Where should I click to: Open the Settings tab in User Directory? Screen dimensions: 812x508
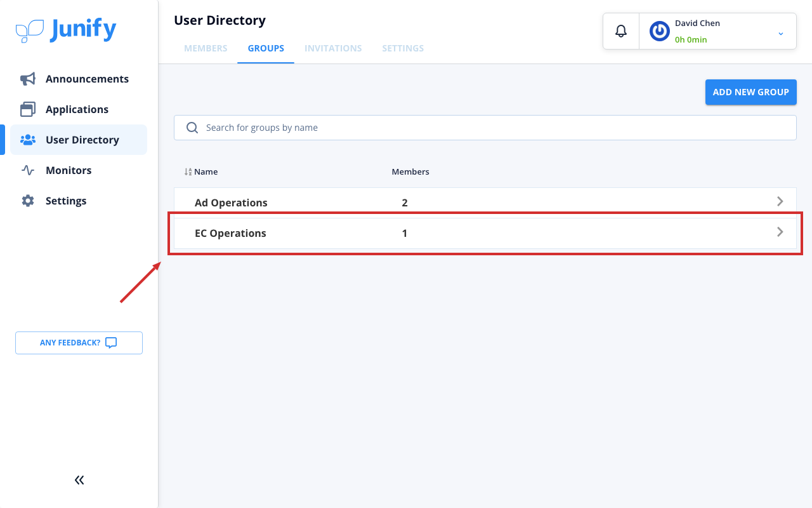(x=403, y=48)
